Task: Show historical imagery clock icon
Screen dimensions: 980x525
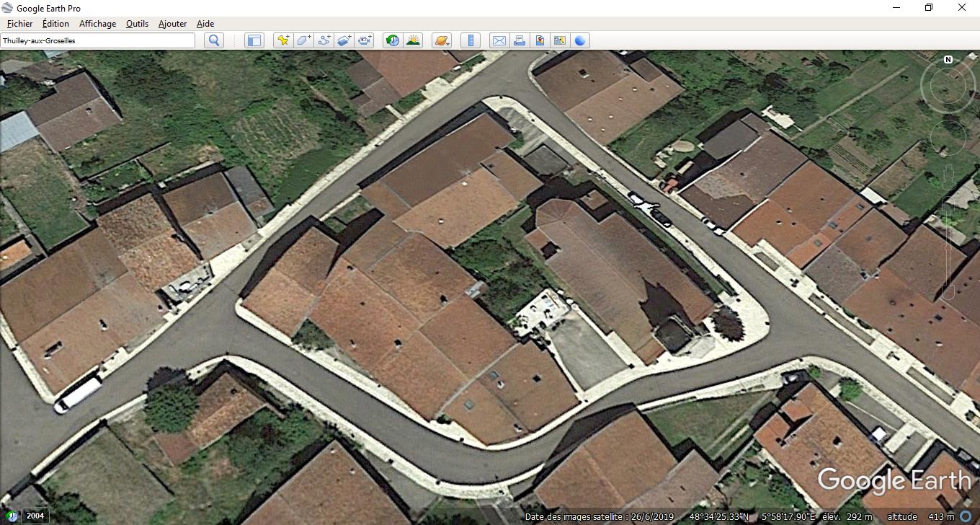Action: click(393, 40)
